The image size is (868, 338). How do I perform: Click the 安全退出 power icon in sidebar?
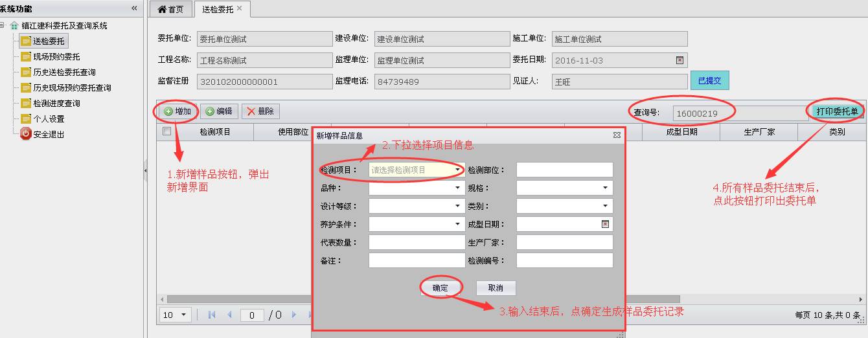[x=26, y=134]
